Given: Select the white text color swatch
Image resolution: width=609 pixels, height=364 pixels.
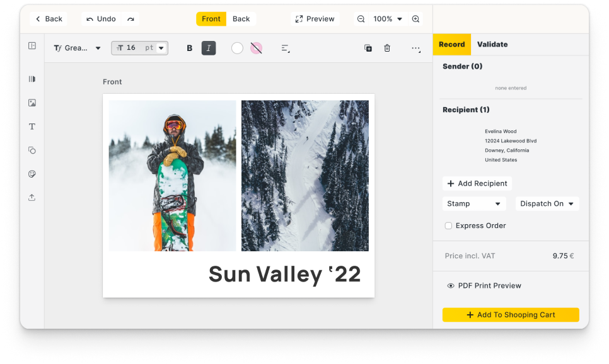Looking at the screenshot, I should point(237,47).
